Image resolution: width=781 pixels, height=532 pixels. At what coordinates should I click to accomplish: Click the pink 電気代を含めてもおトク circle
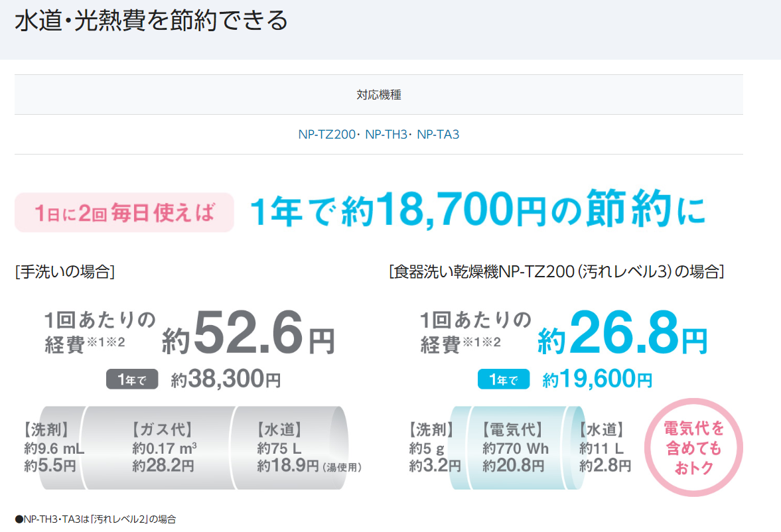click(694, 447)
